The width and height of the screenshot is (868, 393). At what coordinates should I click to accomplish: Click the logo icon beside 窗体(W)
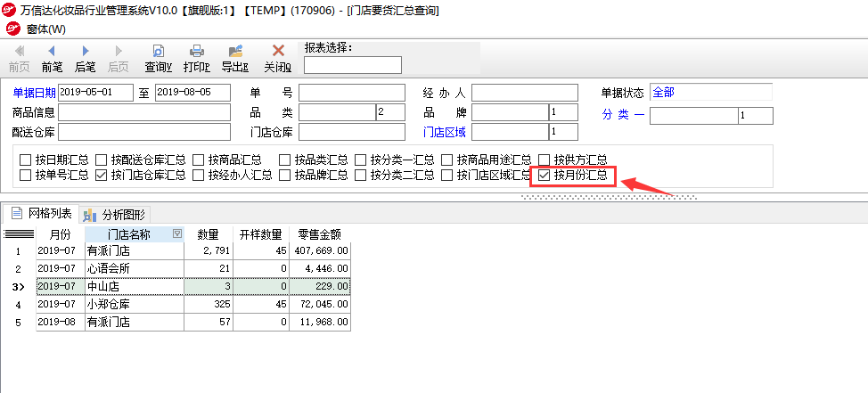12,29
